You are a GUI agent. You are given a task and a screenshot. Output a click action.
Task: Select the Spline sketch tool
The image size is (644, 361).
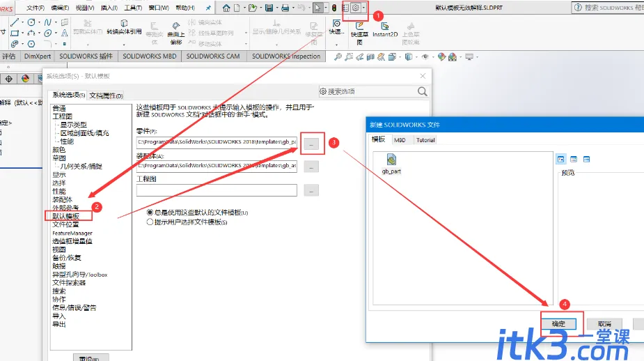[47, 22]
